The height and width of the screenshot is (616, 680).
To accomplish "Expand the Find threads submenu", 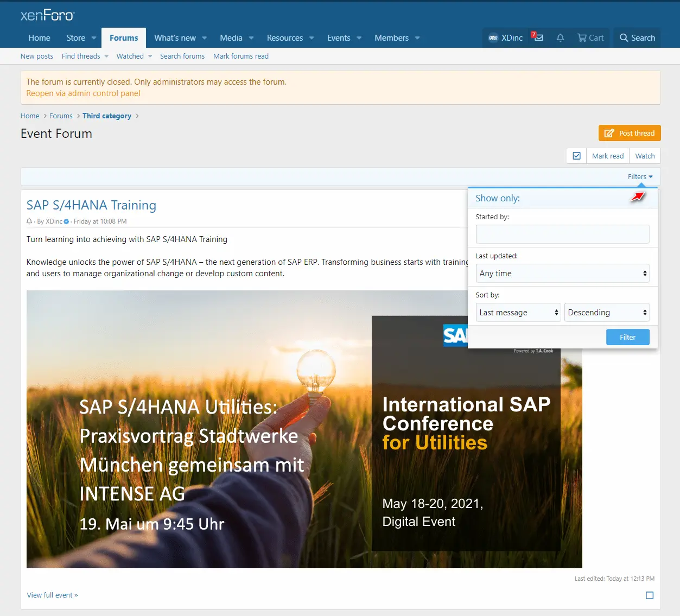I will click(106, 56).
